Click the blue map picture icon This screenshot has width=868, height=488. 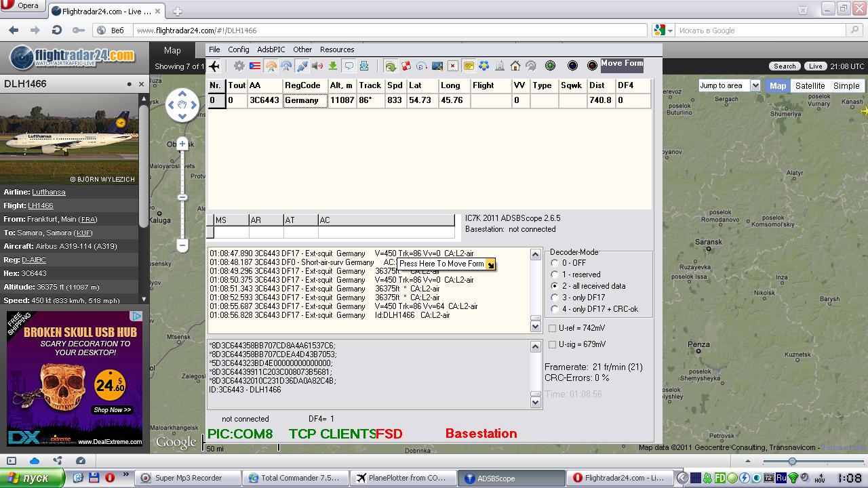[437, 66]
